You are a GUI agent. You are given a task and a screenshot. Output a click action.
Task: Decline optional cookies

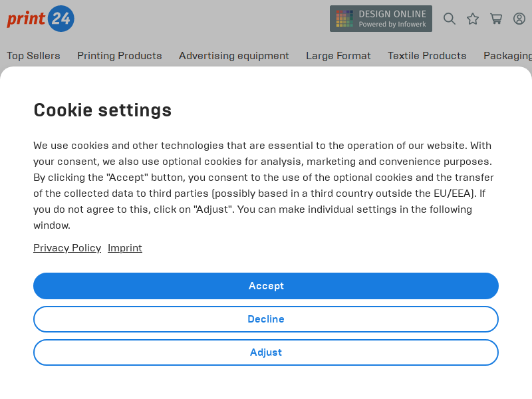[266, 319]
